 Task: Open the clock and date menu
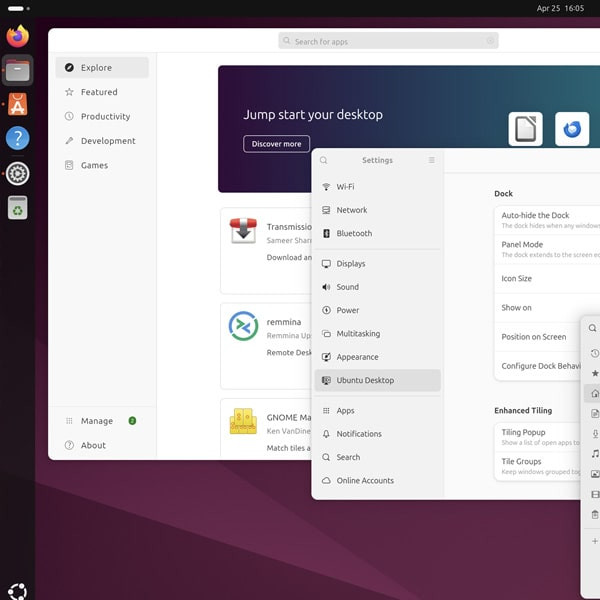(x=560, y=8)
